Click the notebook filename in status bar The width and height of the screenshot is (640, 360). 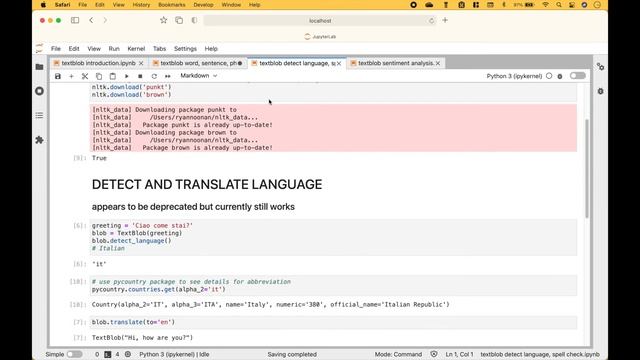pos(540,354)
